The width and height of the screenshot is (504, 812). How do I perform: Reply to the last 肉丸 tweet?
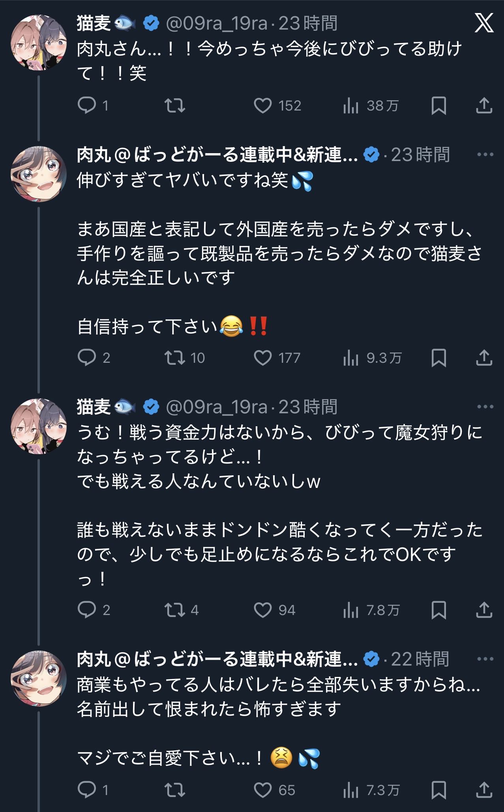click(x=87, y=790)
